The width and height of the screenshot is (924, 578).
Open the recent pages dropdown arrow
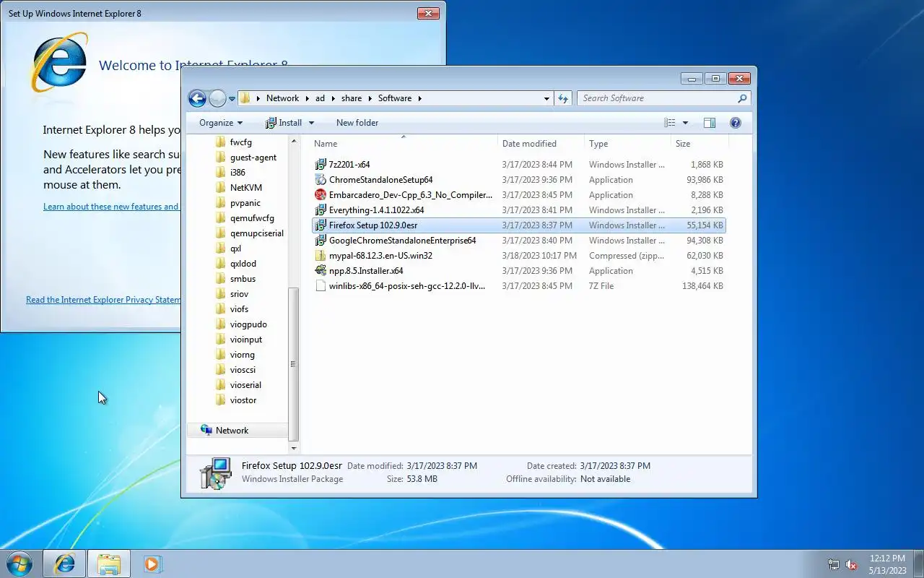tap(232, 99)
